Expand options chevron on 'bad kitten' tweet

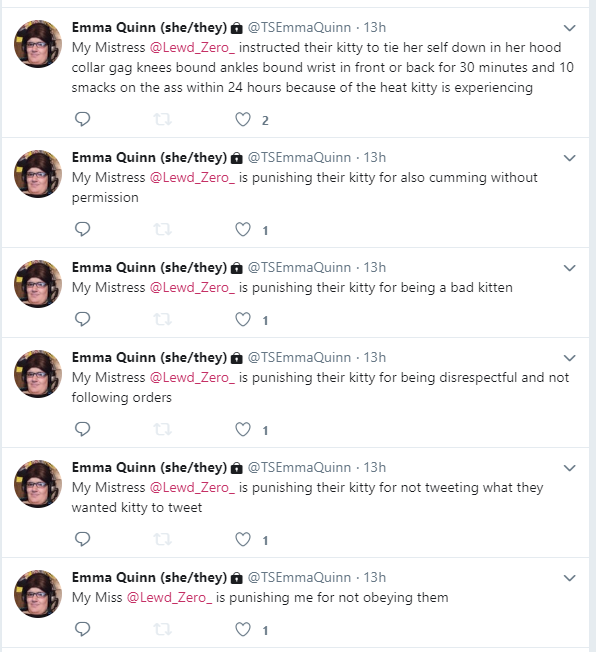(569, 268)
